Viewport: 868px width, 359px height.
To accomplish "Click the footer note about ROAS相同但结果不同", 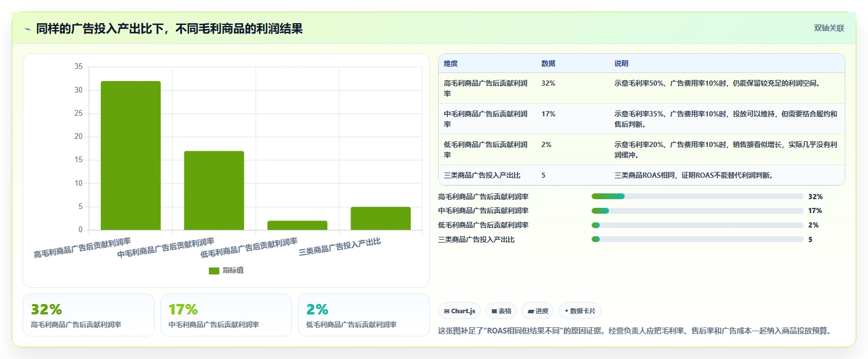I will (x=636, y=331).
